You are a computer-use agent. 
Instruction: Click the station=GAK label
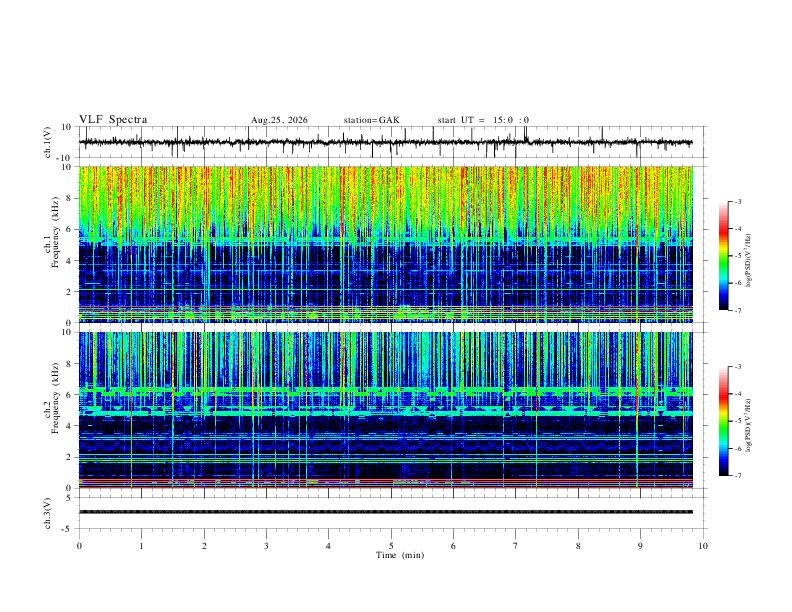point(371,120)
